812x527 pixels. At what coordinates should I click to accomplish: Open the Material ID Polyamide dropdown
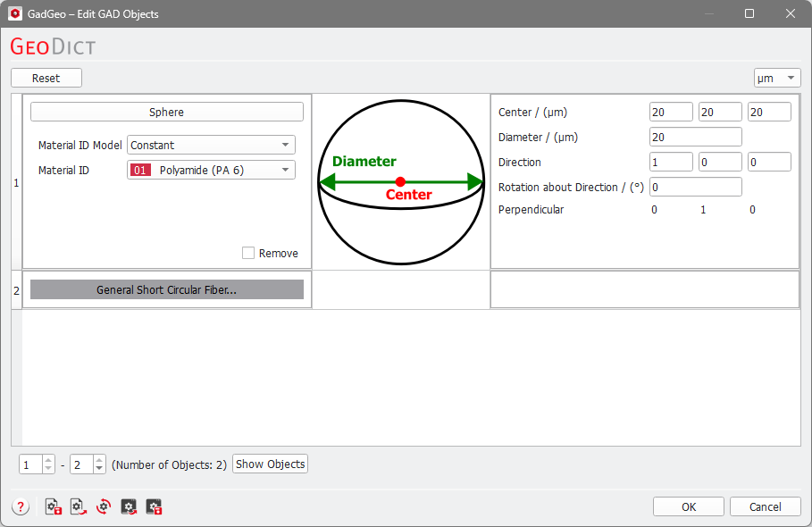(211, 170)
